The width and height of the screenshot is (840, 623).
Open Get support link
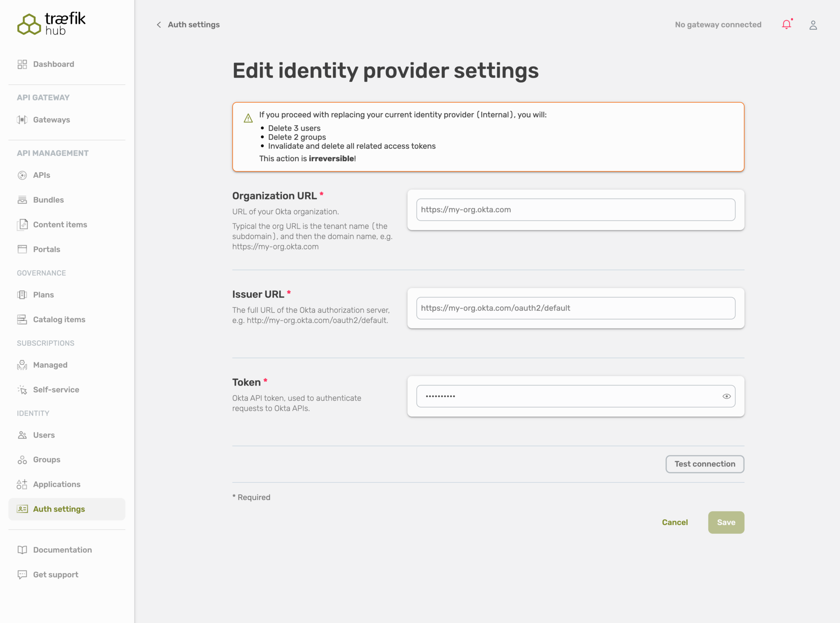click(67, 574)
